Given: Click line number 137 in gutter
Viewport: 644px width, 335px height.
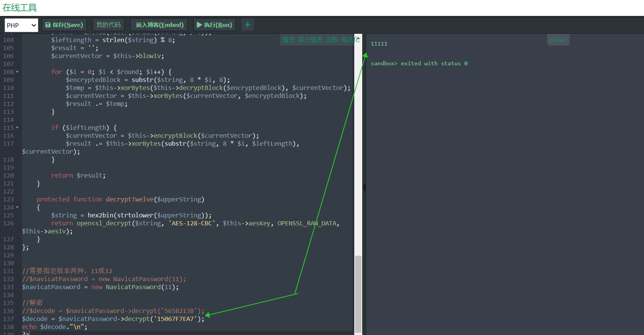Looking at the screenshot, I should [8, 319].
